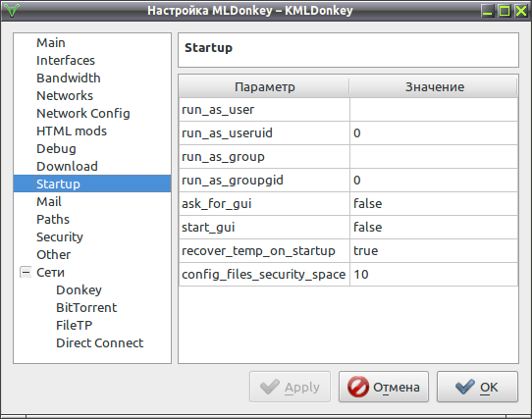Viewport: 532px width, 419px height.
Task: Click the run_as_useruid parameter name
Action: (264, 133)
